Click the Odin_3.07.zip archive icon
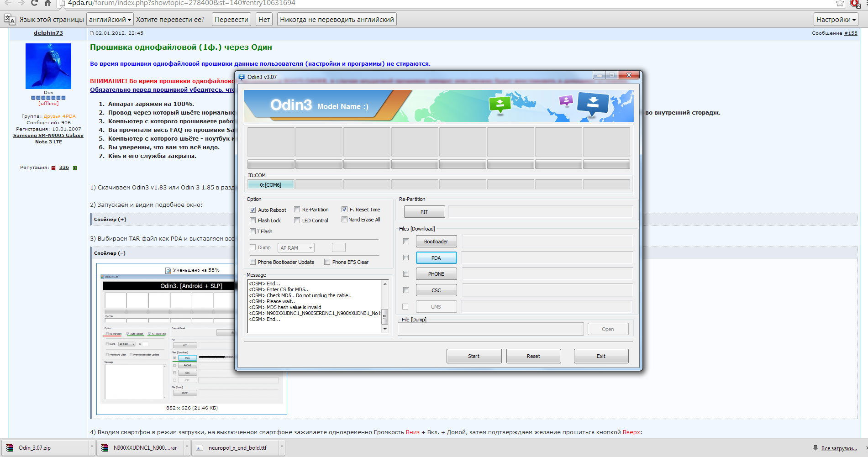 (x=10, y=448)
